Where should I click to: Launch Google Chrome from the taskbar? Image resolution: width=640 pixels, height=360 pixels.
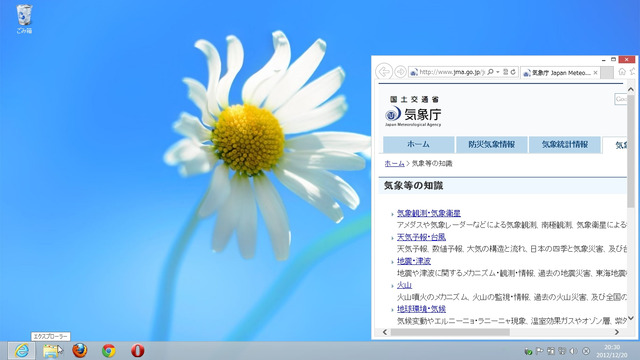109,350
